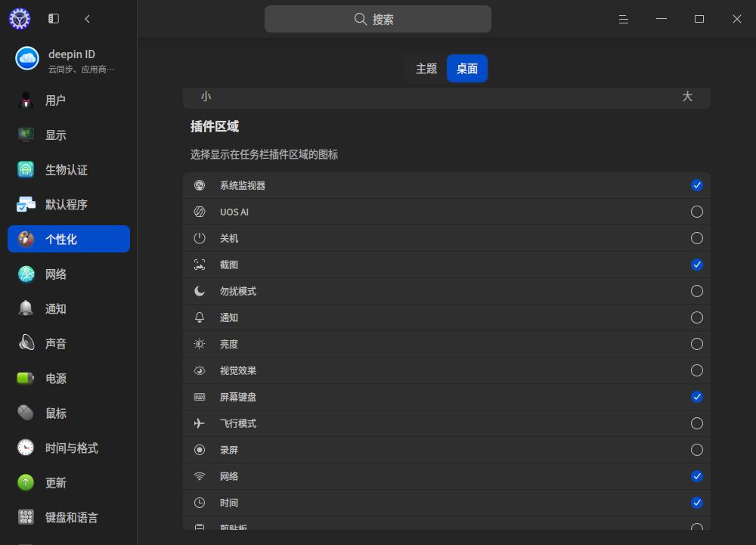Click the 插件区域 heading
This screenshot has width=756, height=545.
point(215,126)
